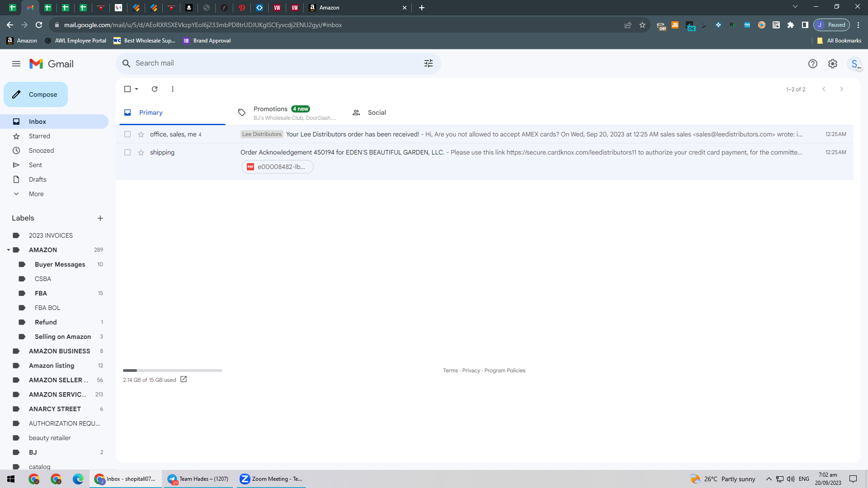Open the Google account avatar

tap(854, 64)
